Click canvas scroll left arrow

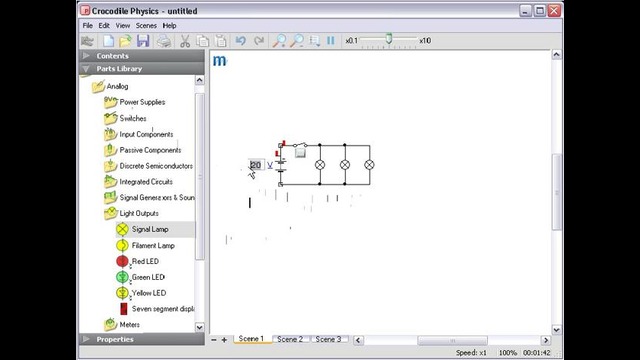coord(358,340)
